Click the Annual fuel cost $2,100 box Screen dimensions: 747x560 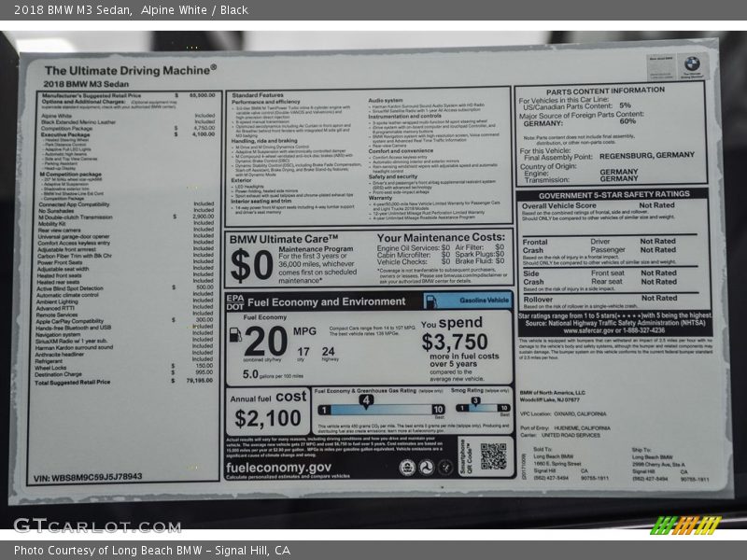pyautogui.click(x=266, y=411)
